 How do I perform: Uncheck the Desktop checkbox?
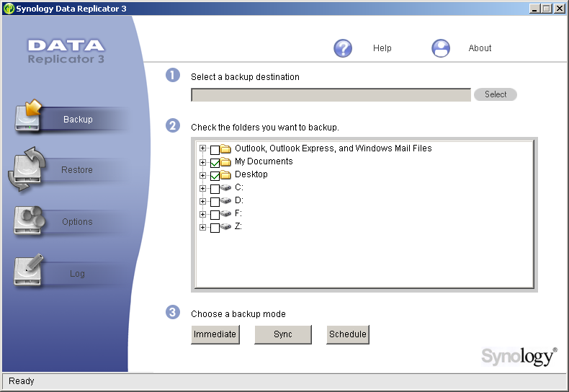pos(215,176)
